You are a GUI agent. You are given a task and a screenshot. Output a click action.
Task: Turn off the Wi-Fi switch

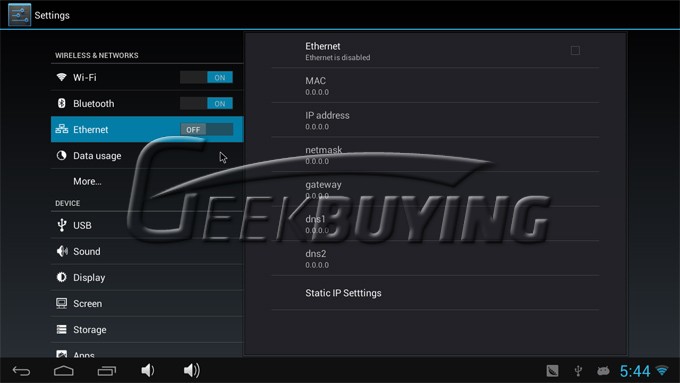coord(206,78)
